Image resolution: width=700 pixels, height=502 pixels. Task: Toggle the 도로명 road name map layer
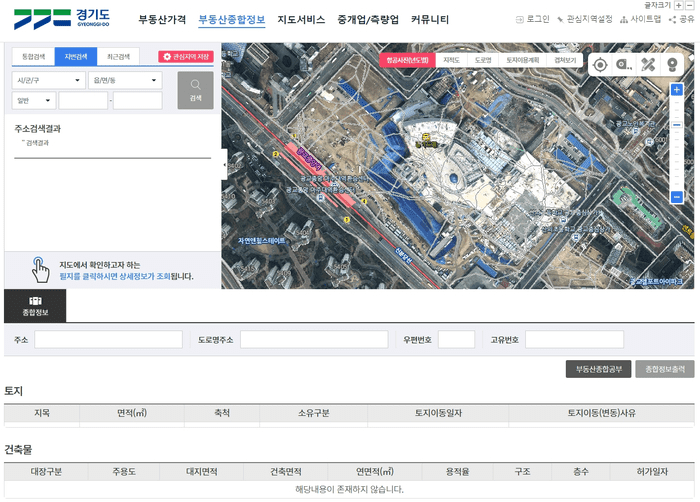483,60
